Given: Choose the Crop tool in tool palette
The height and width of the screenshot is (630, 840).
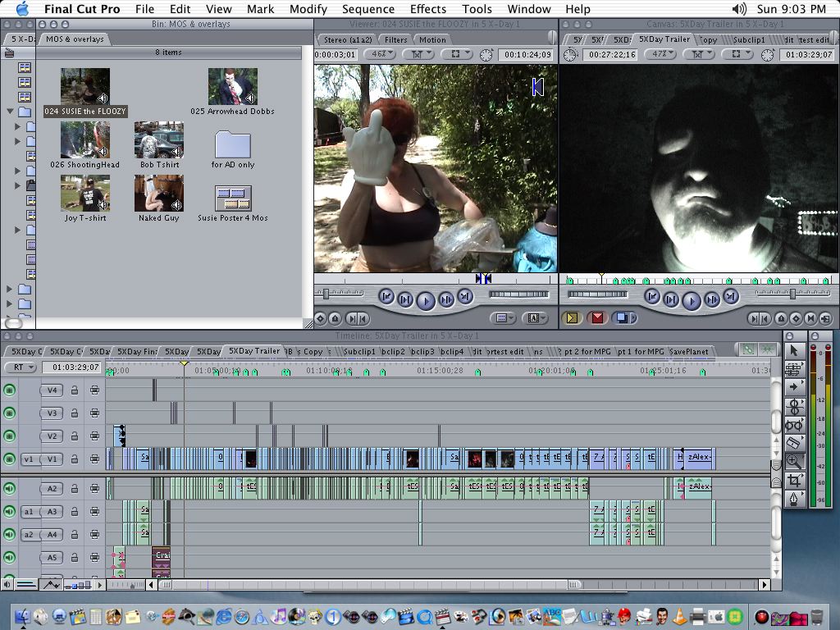Looking at the screenshot, I should pos(794,480).
